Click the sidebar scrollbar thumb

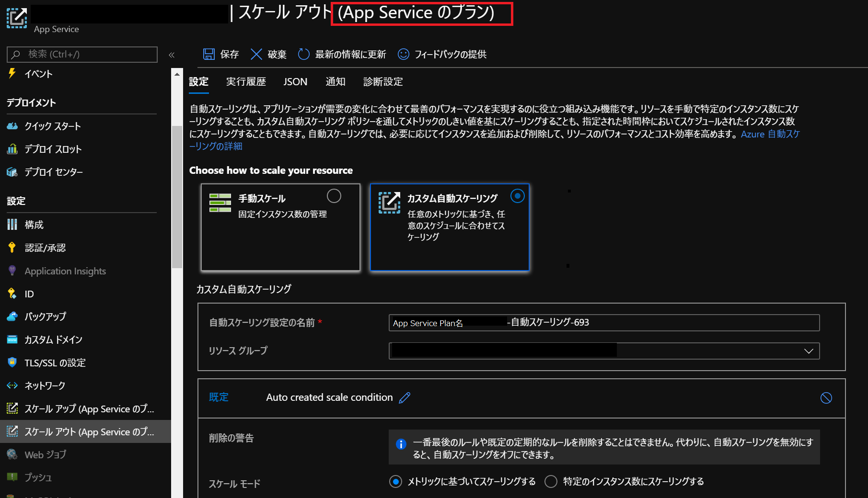[177, 196]
